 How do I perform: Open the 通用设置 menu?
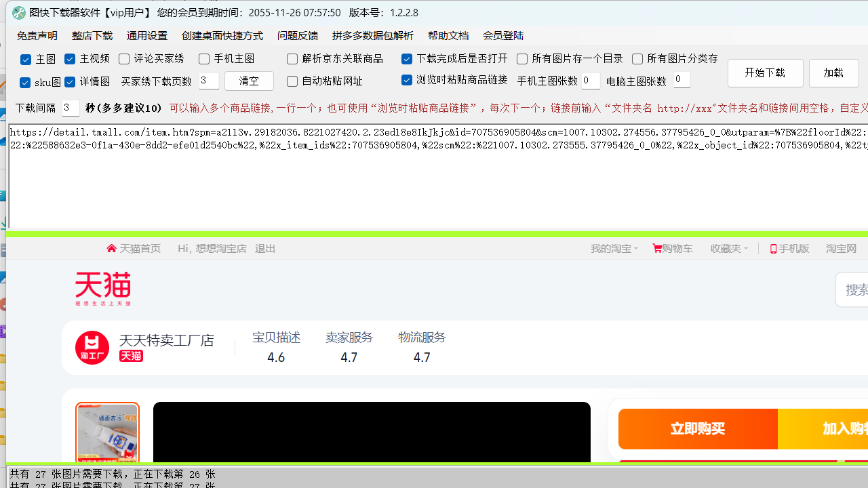point(146,35)
